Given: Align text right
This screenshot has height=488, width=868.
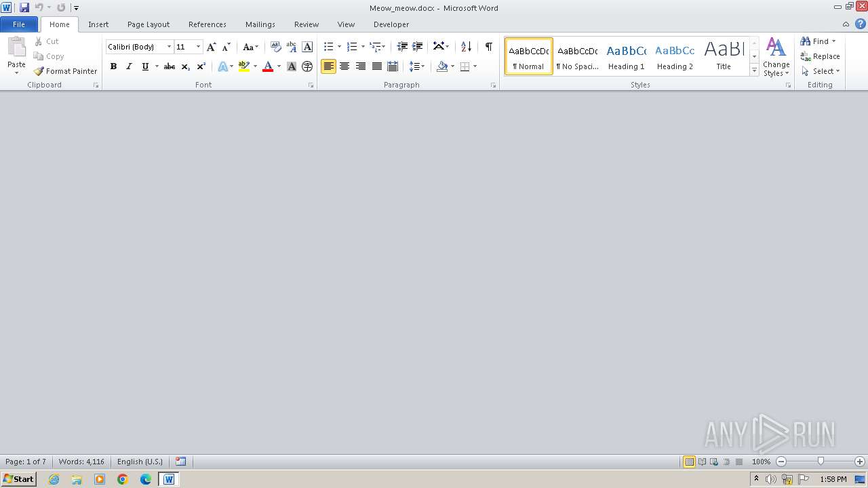Looking at the screenshot, I should pos(361,66).
